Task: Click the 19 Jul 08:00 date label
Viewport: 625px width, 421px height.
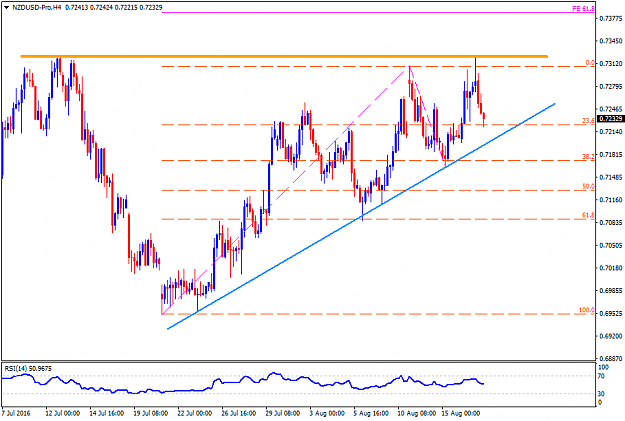Action: (x=150, y=413)
